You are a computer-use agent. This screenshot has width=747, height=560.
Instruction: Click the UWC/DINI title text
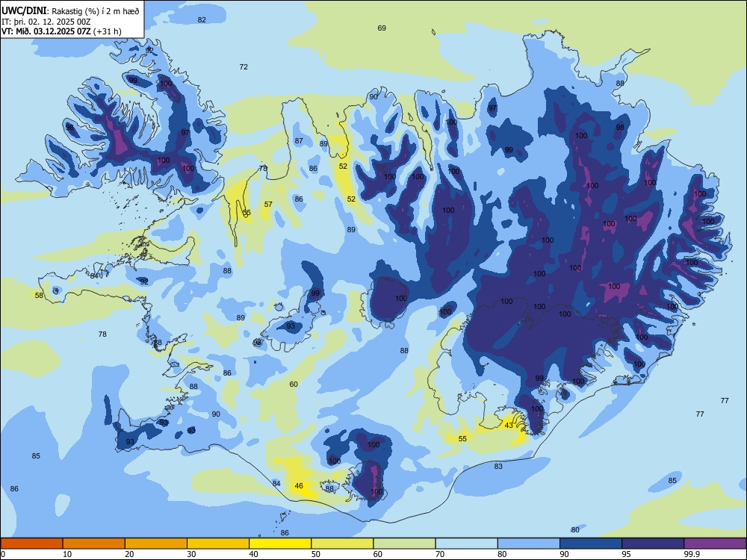[25, 11]
